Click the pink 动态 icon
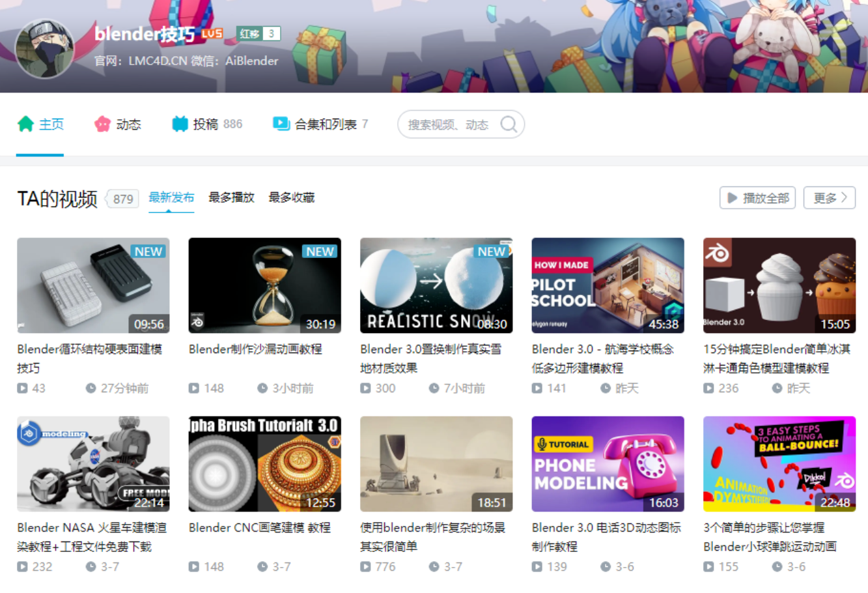868x593 pixels. [102, 124]
